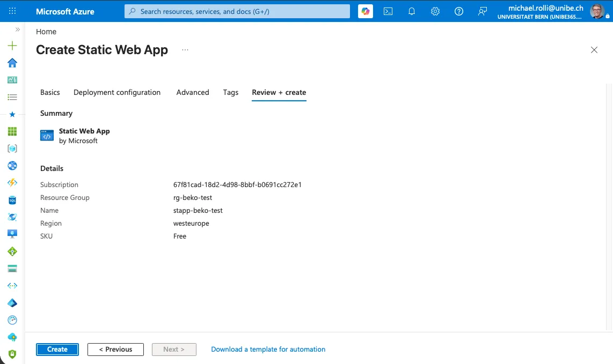Switch to the Advanced tab

coord(193,93)
